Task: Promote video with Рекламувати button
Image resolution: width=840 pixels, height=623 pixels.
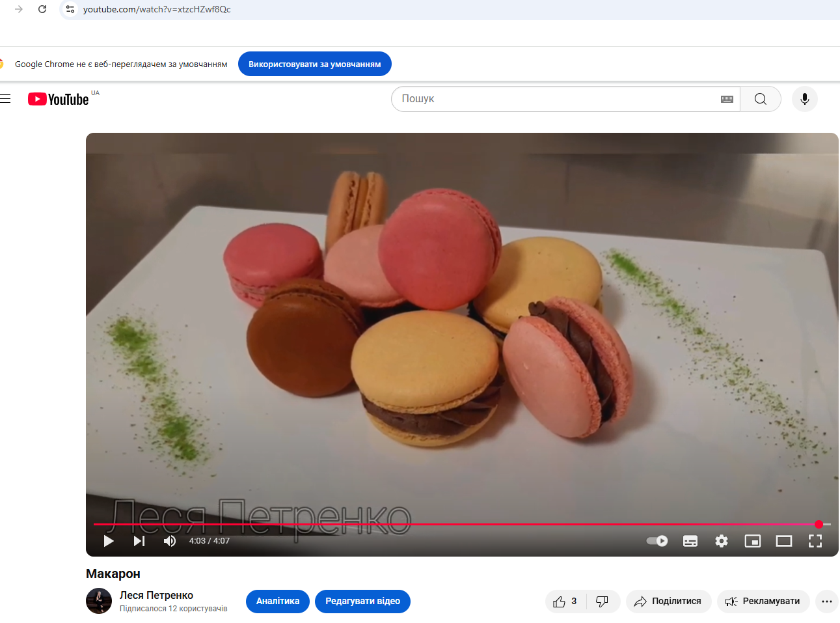Action: [x=763, y=601]
